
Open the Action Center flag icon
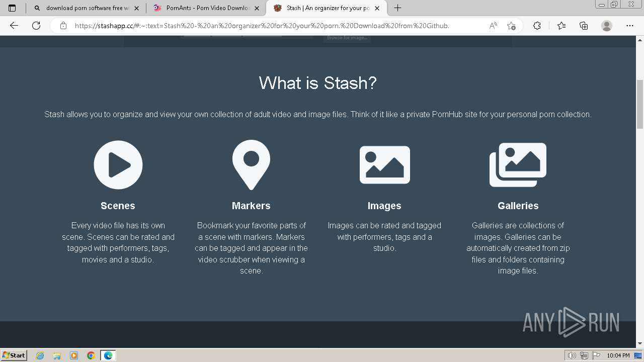(596, 355)
